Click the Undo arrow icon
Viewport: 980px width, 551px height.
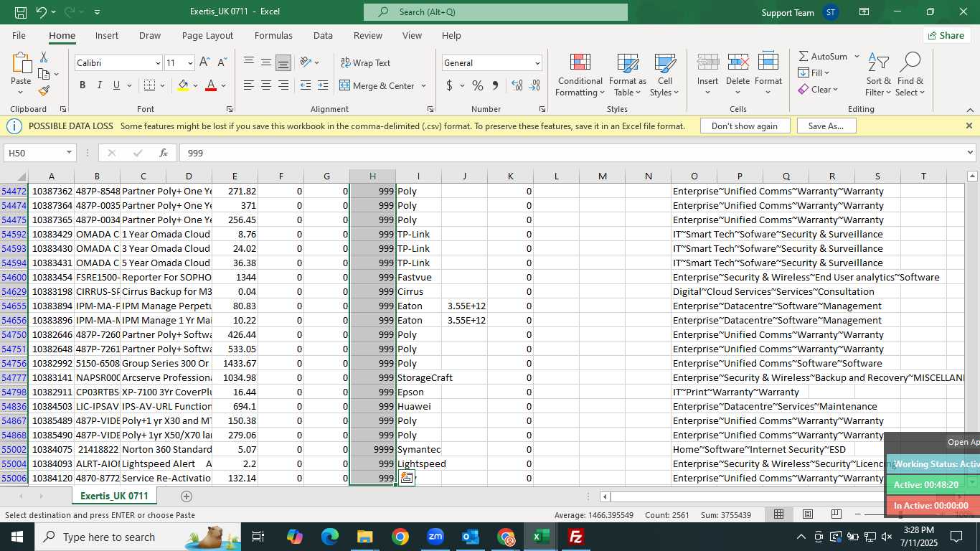pyautogui.click(x=41, y=12)
